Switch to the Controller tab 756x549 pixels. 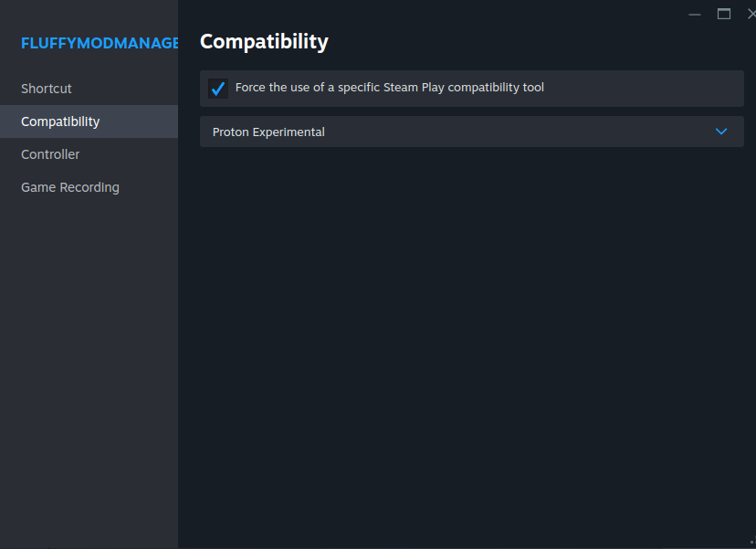[x=50, y=154]
